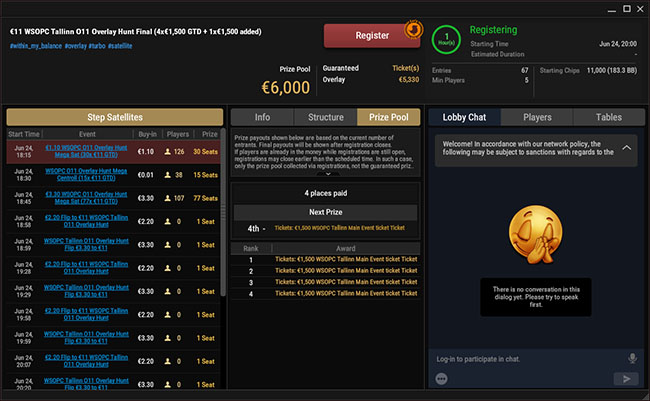Minimize the tournament lobby window

click(612, 10)
